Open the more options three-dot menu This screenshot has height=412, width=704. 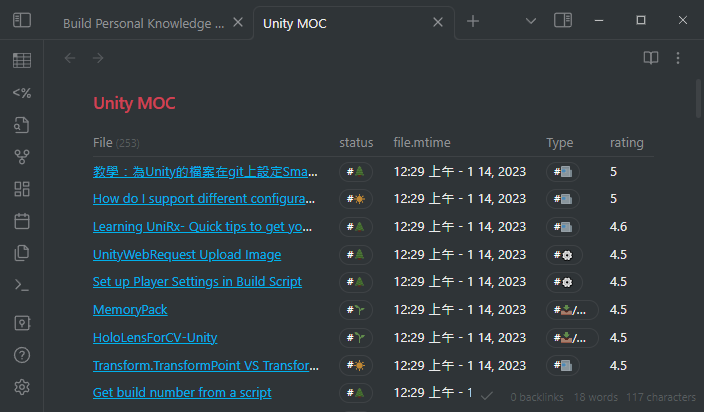[x=678, y=58]
